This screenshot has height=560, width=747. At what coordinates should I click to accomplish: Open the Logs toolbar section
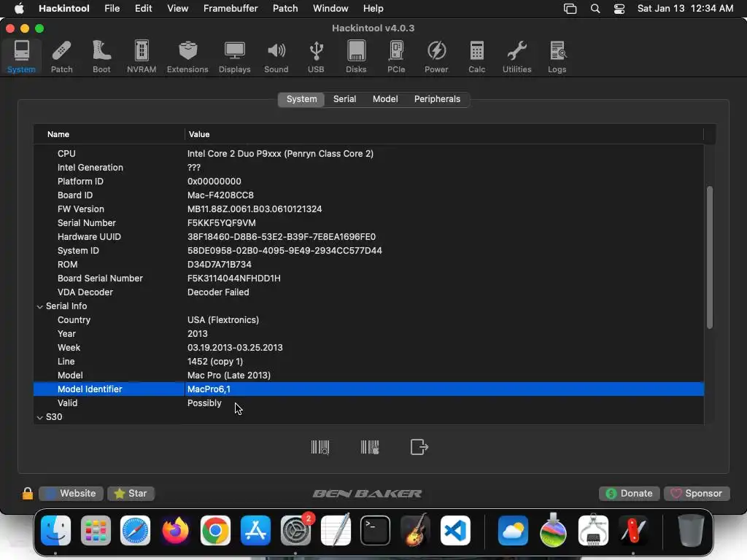pos(557,57)
